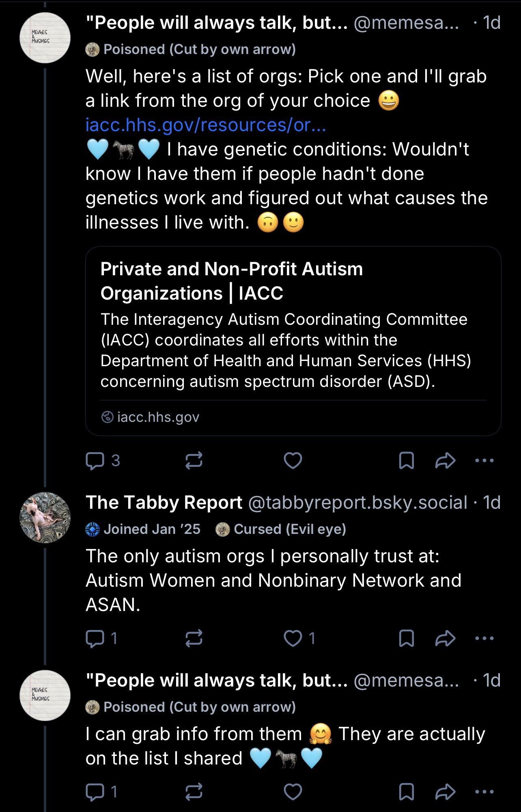This screenshot has width=521, height=812.
Task: Open more options on last post
Action: pyautogui.click(x=484, y=792)
